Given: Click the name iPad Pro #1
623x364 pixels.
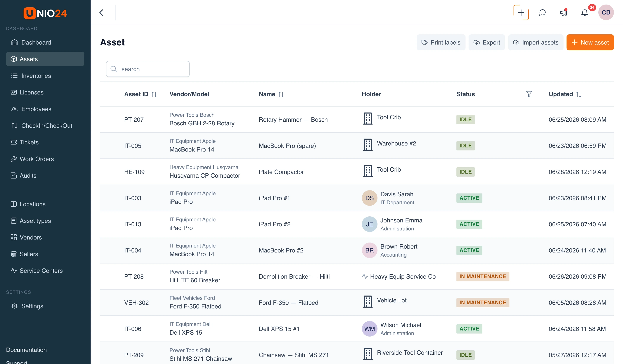Looking at the screenshot, I should tap(274, 198).
